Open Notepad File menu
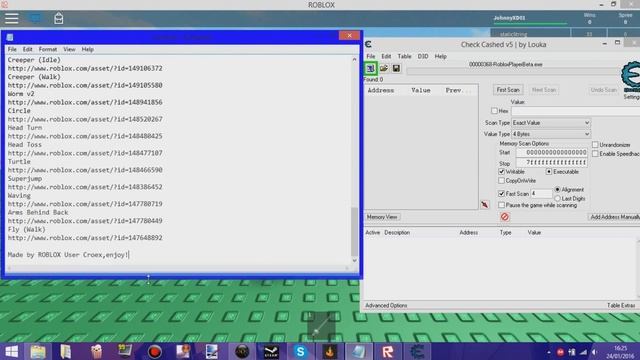 click(x=12, y=49)
